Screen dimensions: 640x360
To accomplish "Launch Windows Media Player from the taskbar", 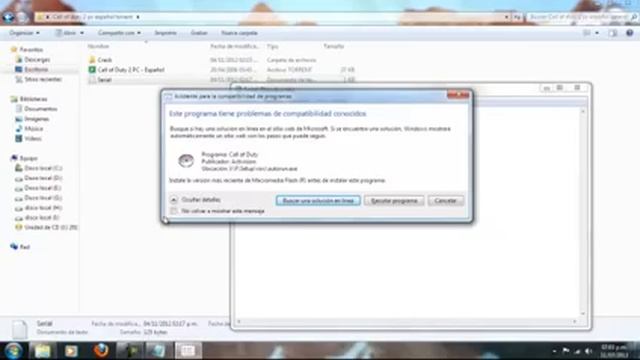I will [x=71, y=350].
